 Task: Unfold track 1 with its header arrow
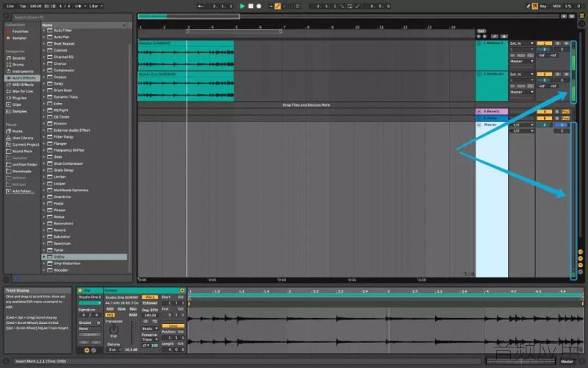coord(479,43)
